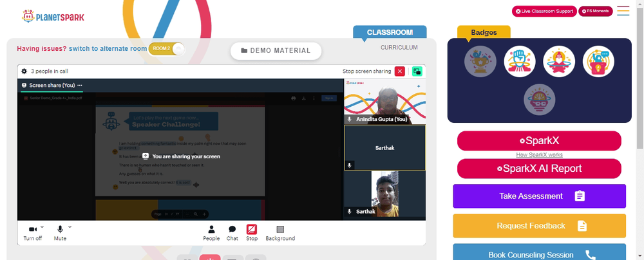The image size is (644, 260).
Task: Click print icon in shared PDF toolbar
Action: point(293,98)
